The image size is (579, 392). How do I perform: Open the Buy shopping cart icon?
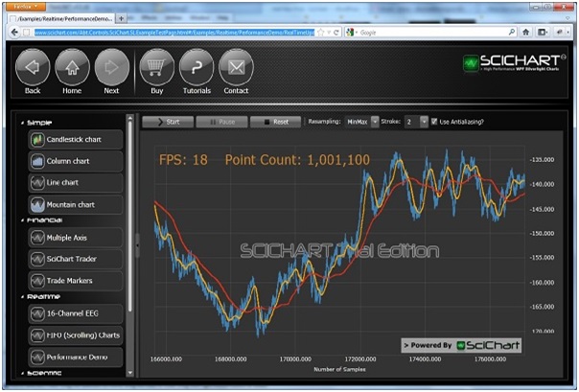click(x=157, y=67)
